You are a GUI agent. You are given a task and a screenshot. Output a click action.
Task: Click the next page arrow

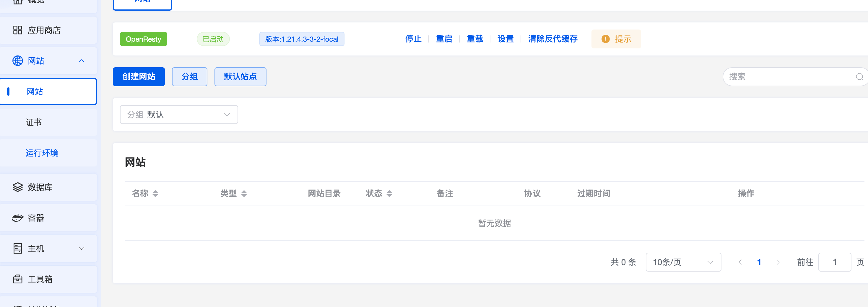coord(778,262)
